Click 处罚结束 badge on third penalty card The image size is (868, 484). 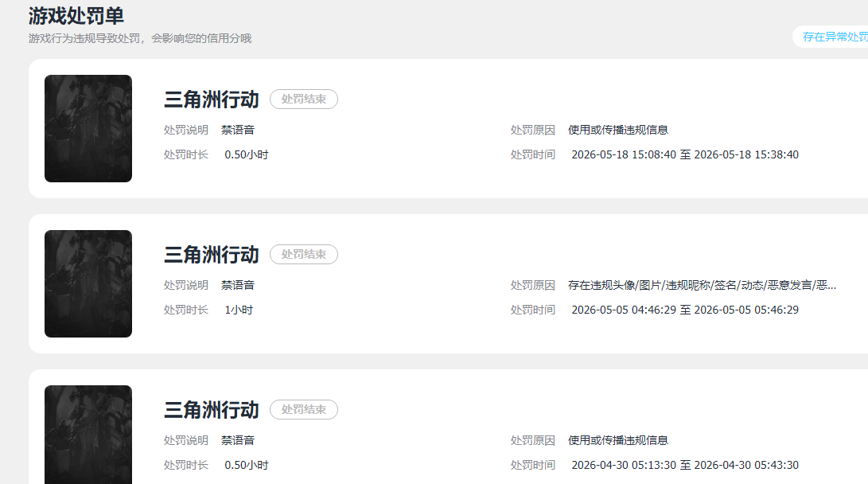coord(303,409)
